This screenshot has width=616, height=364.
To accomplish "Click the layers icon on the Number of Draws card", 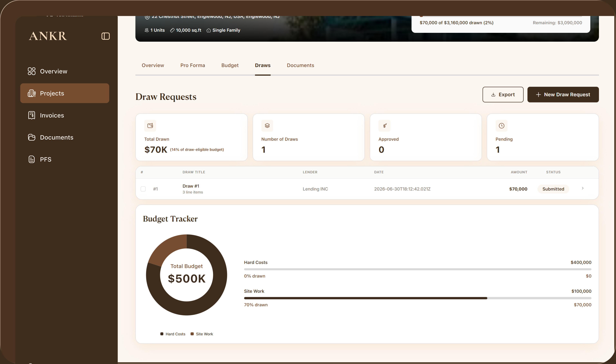I will tap(267, 126).
